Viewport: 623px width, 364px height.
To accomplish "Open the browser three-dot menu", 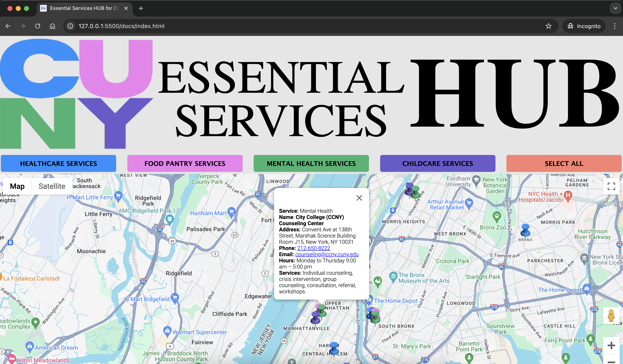I will (615, 26).
